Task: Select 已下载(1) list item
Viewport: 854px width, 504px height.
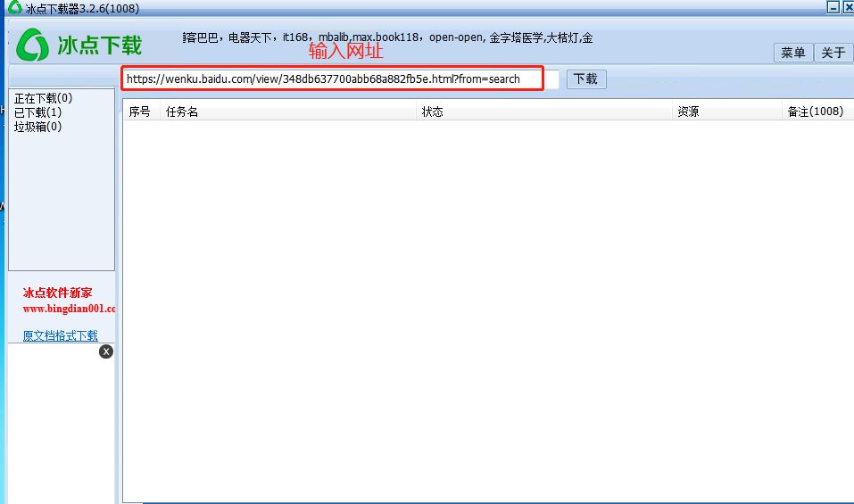Action: click(x=37, y=112)
